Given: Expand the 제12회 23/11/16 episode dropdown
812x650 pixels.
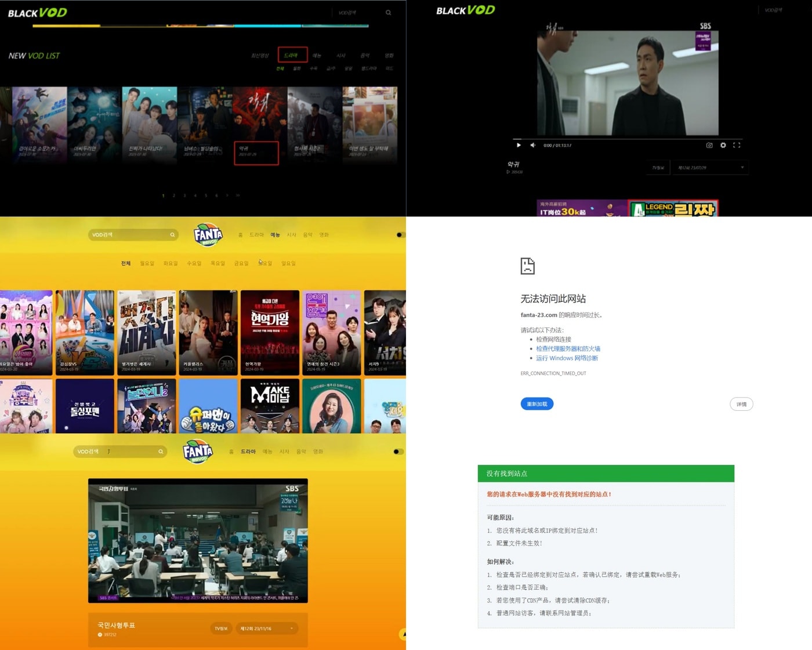Looking at the screenshot, I should point(267,629).
